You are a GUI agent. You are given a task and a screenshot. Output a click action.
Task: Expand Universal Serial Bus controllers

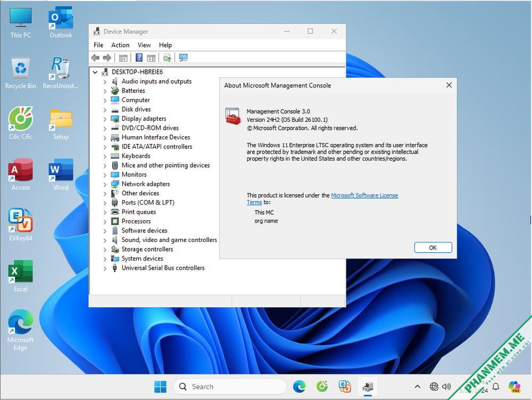(x=105, y=269)
